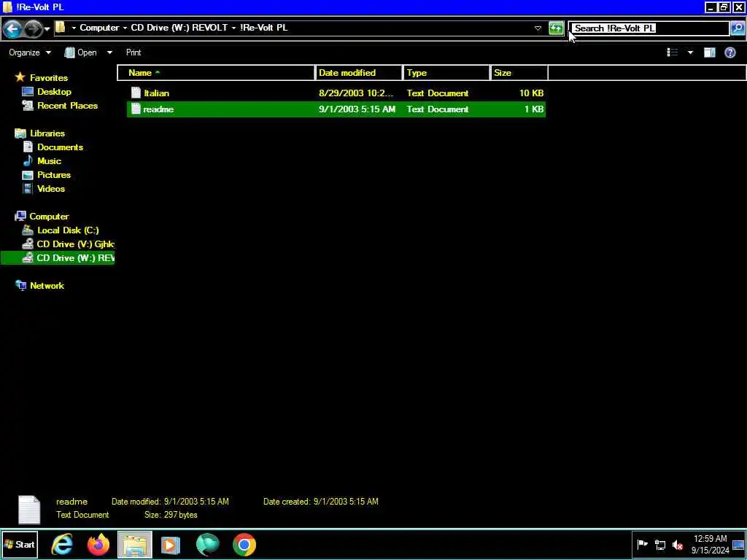Toggle the preview pane icon
This screenshot has width=747, height=560.
pos(709,52)
